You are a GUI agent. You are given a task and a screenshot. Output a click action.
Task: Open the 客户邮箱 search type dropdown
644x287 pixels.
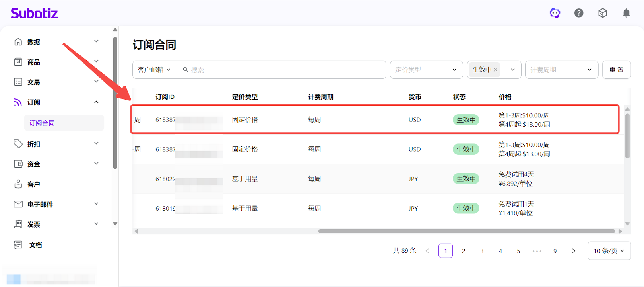[154, 70]
